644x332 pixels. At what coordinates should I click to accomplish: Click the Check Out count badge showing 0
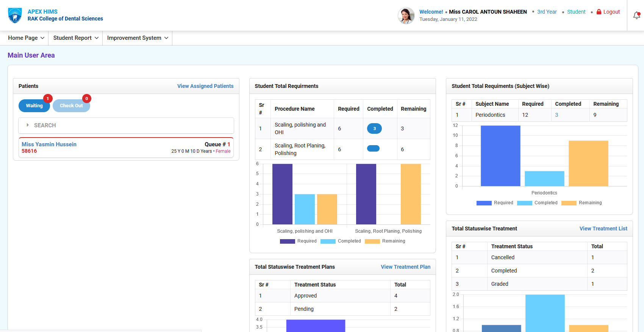coord(87,99)
